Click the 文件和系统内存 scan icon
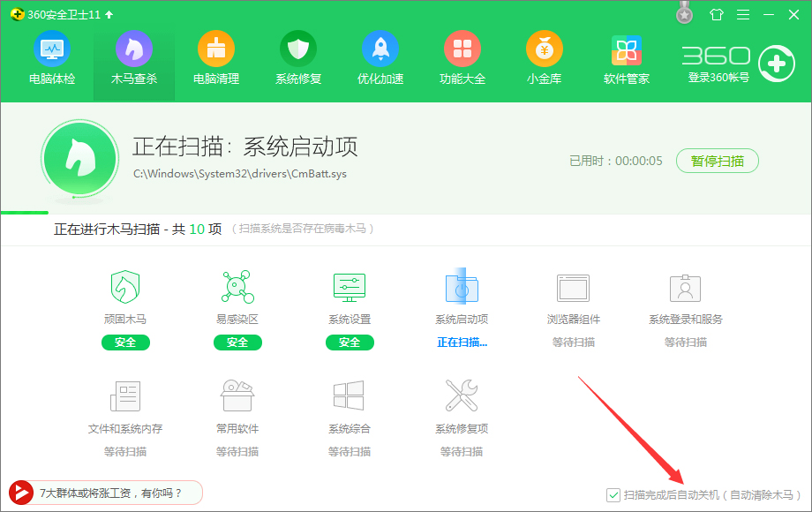812x512 pixels. 124,397
